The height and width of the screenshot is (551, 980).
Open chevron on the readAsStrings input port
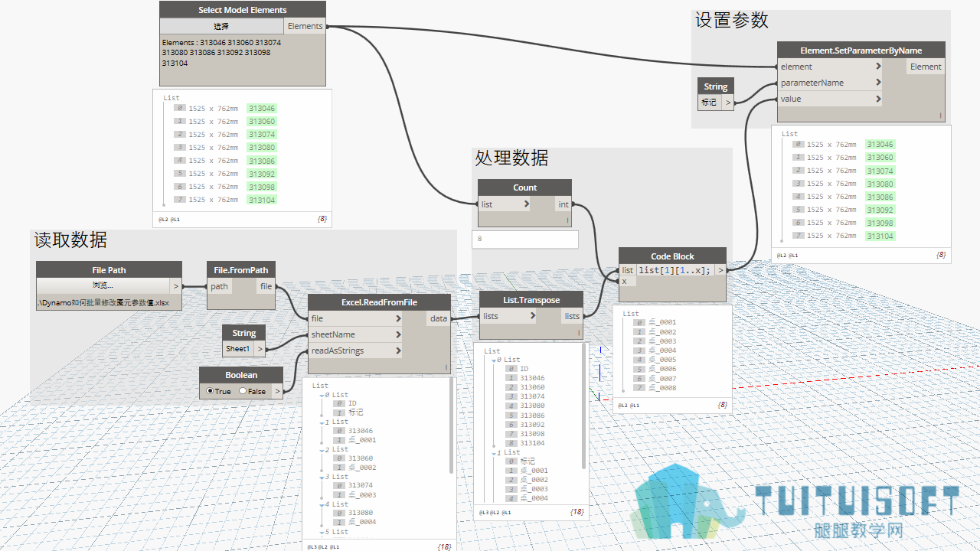pos(398,350)
